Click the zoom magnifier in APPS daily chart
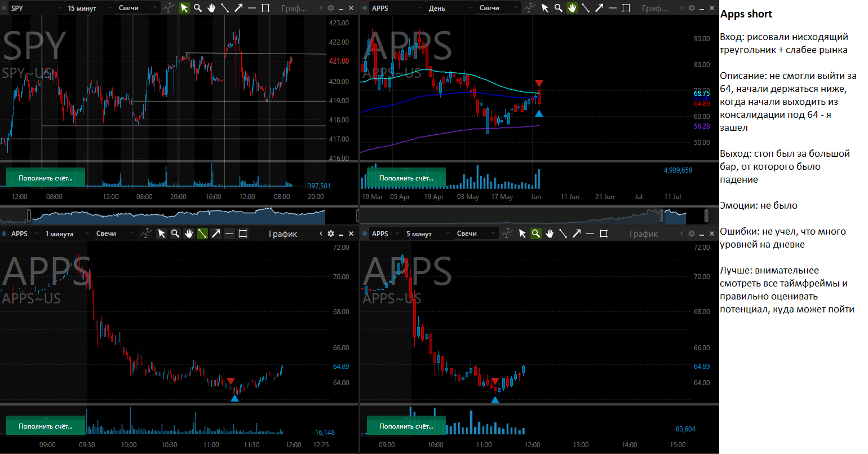Screen dimensions: 868x454 (x=559, y=8)
